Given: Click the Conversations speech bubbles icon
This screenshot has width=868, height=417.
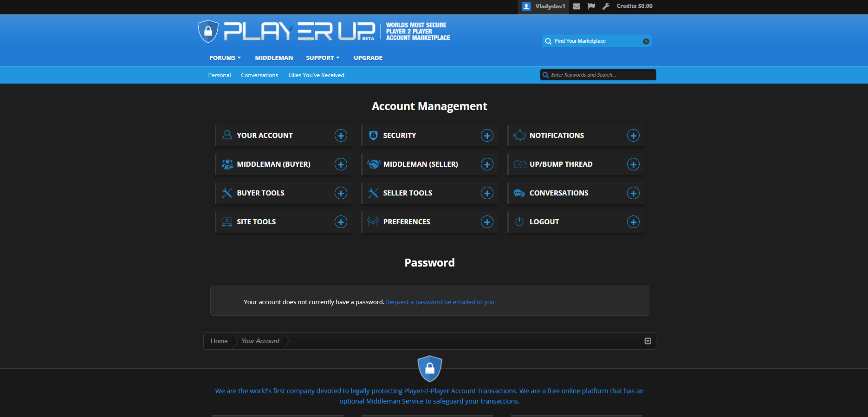Looking at the screenshot, I should coord(519,193).
